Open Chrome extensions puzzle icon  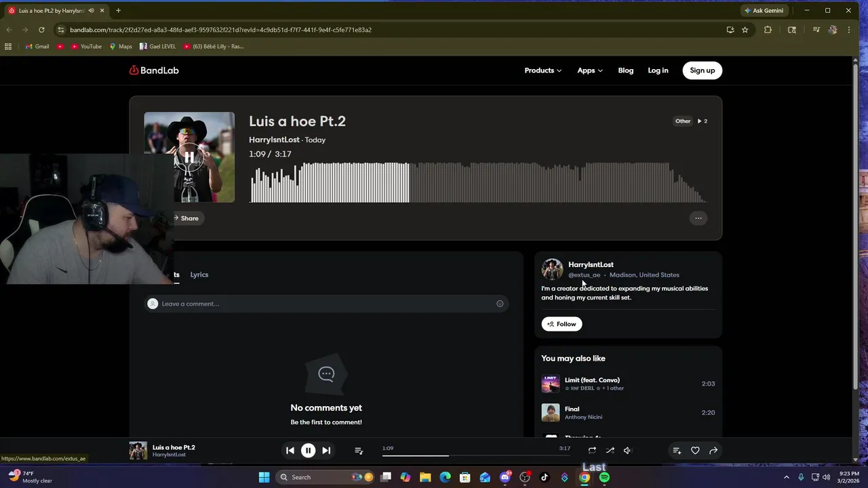768,30
